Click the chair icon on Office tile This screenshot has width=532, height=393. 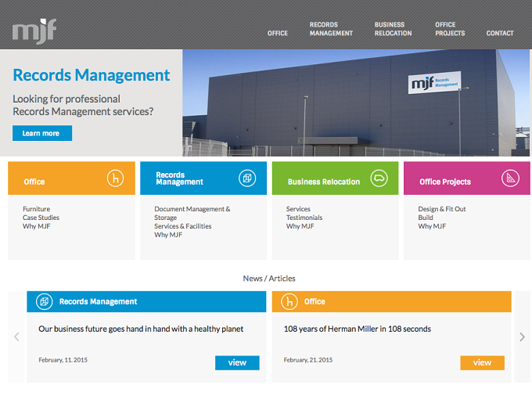(x=115, y=178)
